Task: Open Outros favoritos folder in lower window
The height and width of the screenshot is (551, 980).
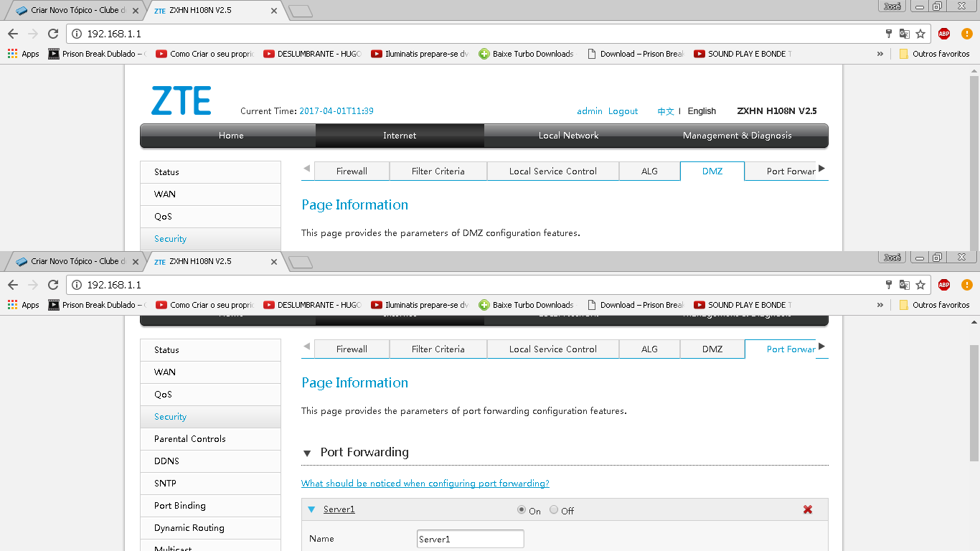Action: point(934,305)
